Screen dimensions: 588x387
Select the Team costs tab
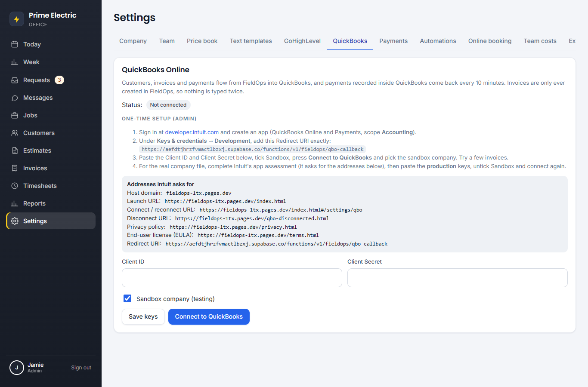tap(540, 41)
